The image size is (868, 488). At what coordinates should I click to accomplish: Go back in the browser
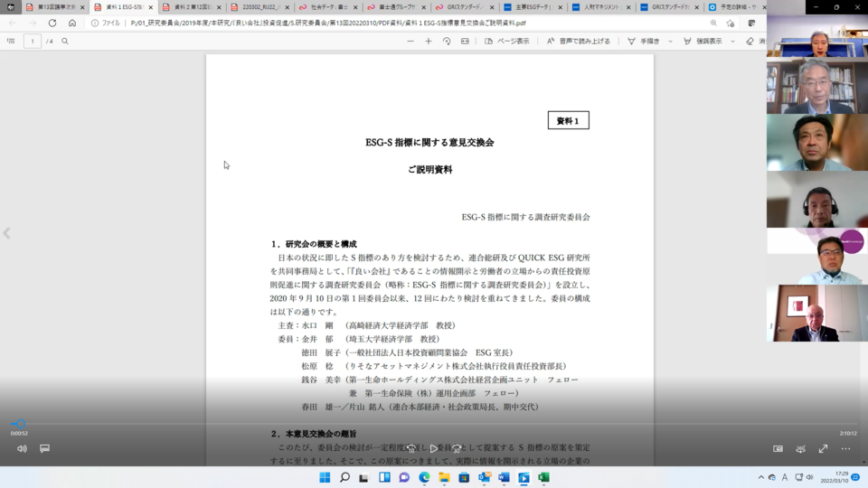click(13, 23)
